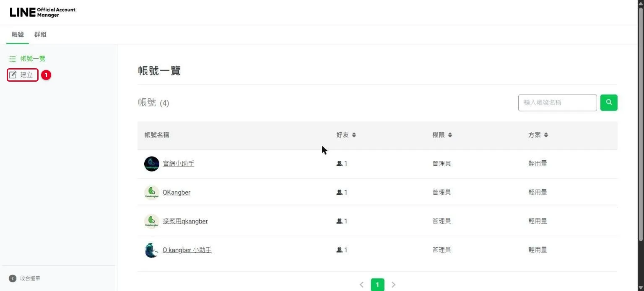Click the 帳號一覽 list icon in the sidebar

pyautogui.click(x=13, y=59)
